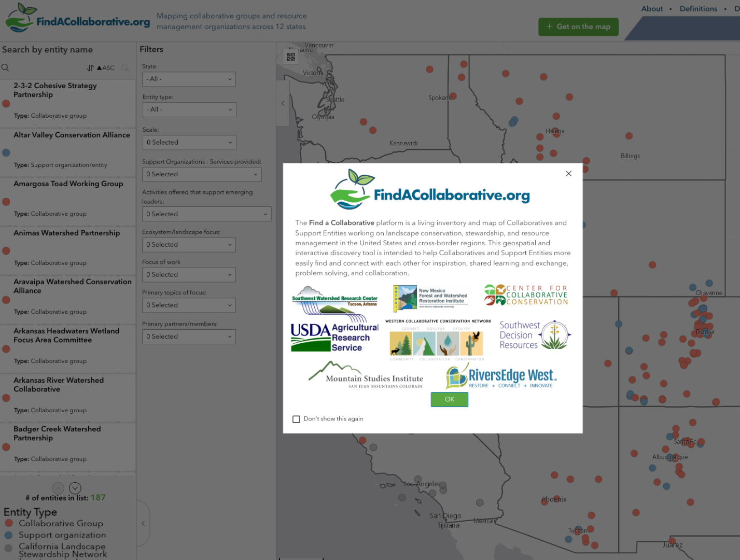Click OK to dismiss the dialog
Screen dimensions: 740x560
pos(450,399)
